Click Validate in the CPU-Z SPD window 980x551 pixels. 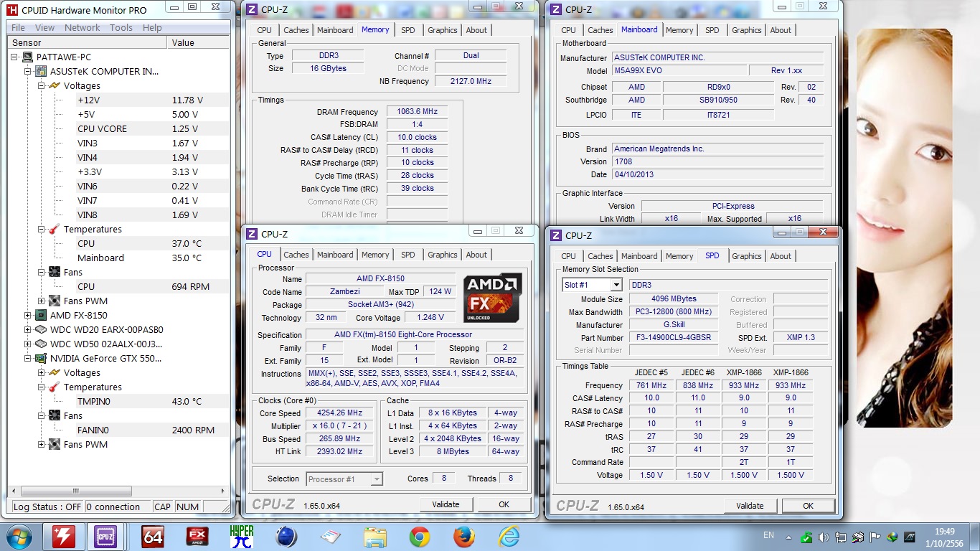point(750,506)
